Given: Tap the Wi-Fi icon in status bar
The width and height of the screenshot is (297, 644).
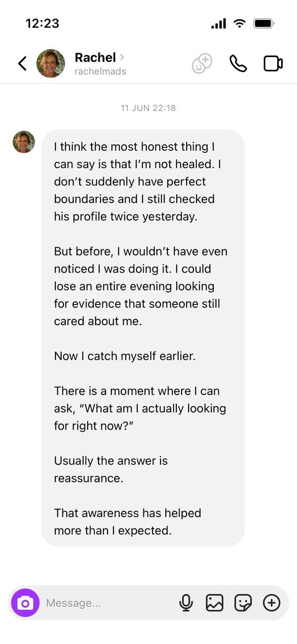Looking at the screenshot, I should [x=240, y=23].
